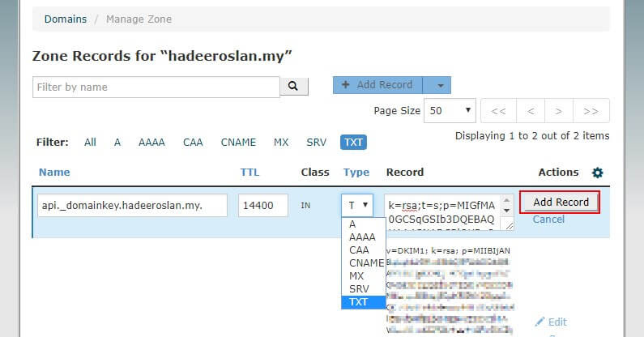Image resolution: width=644 pixels, height=337 pixels.
Task: Choose highlighted TXT in type list
Action: pos(364,302)
